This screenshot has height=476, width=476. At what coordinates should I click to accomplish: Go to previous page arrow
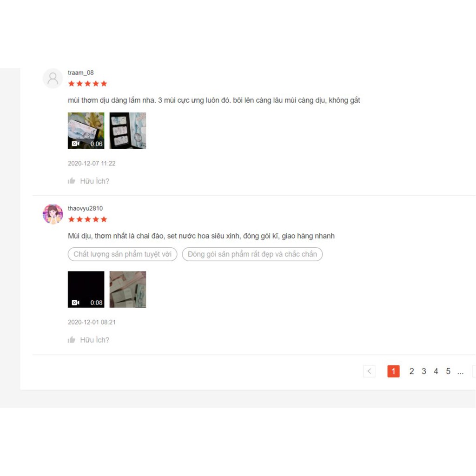369,371
